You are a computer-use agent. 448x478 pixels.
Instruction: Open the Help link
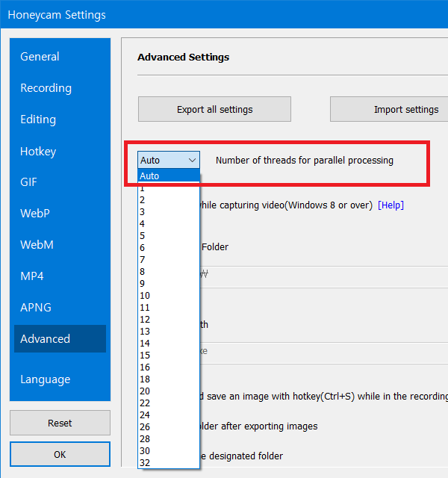click(391, 205)
